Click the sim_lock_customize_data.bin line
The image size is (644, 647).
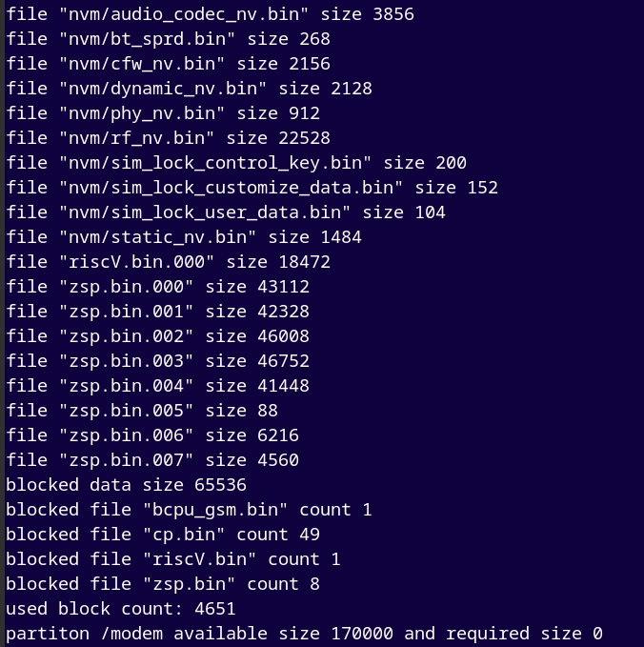pyautogui.click(x=252, y=188)
